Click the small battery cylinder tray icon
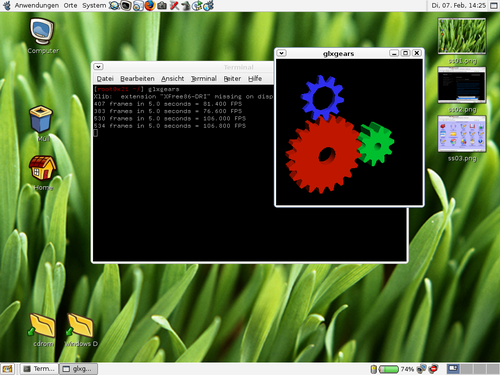The image size is (500, 375). tap(374, 369)
